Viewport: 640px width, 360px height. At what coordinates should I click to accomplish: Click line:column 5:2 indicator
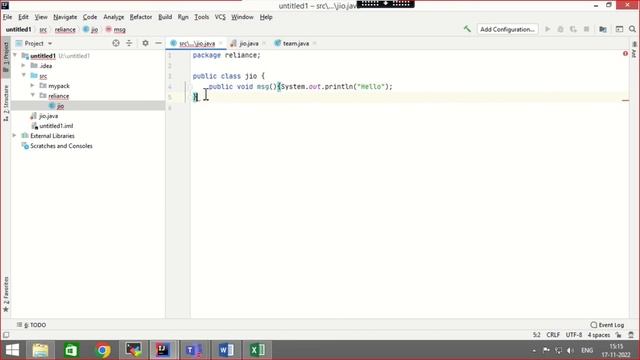536,335
